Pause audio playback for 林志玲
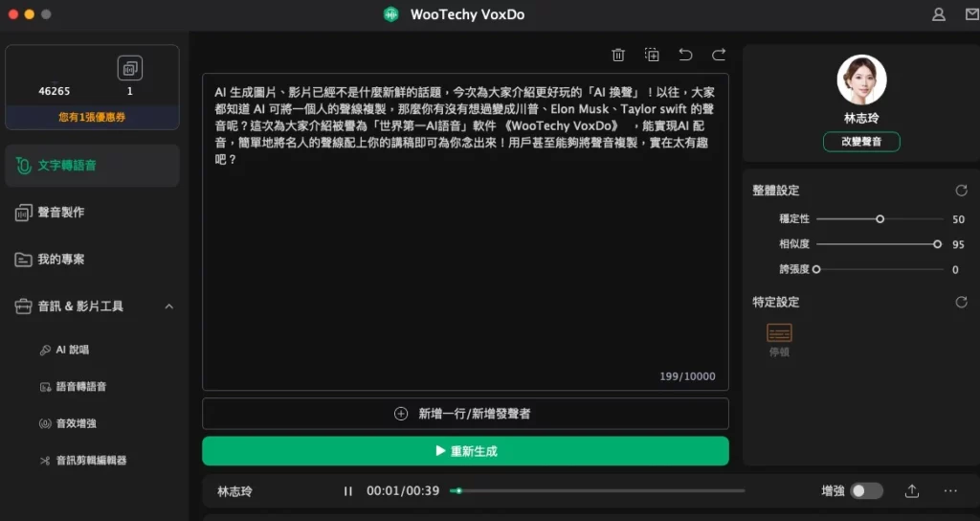Image resolution: width=980 pixels, height=521 pixels. [348, 491]
